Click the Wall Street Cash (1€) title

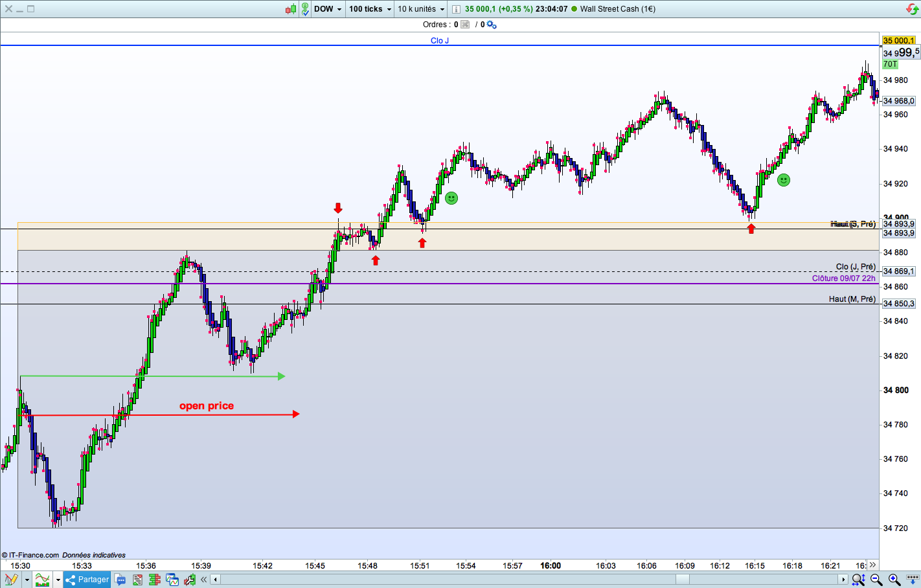click(618, 9)
